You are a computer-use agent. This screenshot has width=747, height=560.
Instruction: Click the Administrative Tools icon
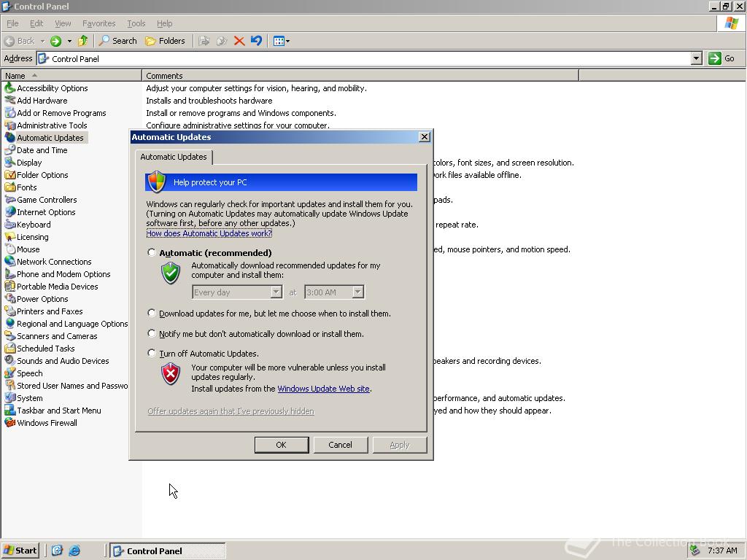point(9,125)
